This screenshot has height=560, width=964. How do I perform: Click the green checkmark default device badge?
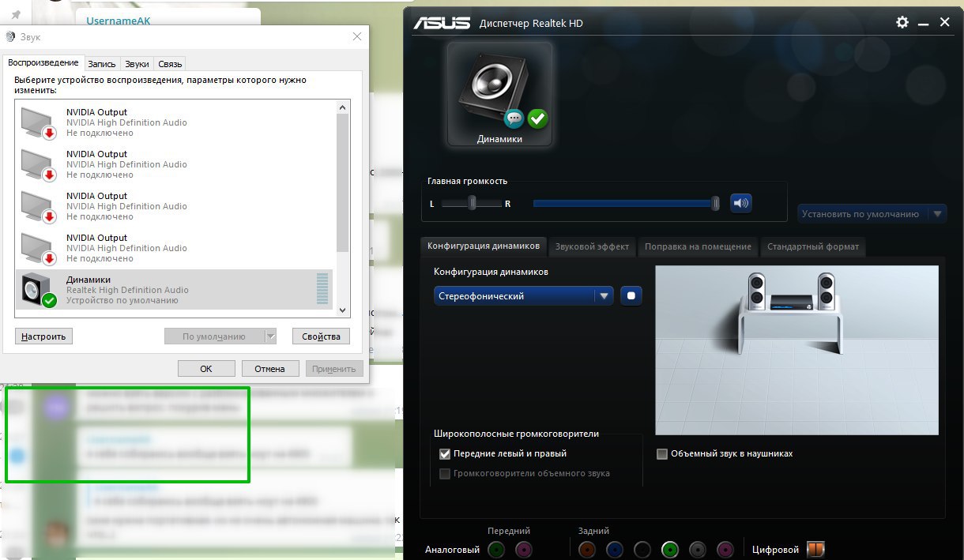538,119
